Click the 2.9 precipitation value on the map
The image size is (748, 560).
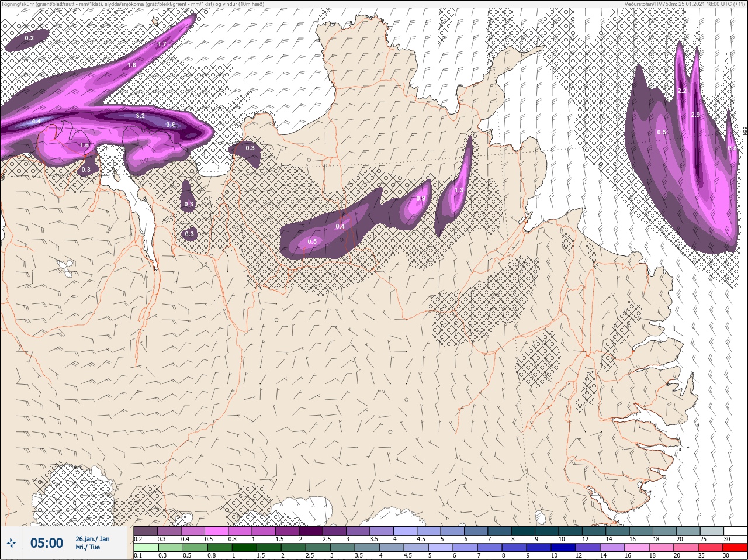coord(695,115)
